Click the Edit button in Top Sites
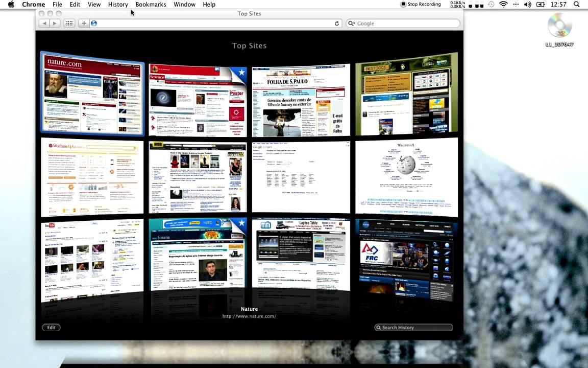 pos(52,328)
